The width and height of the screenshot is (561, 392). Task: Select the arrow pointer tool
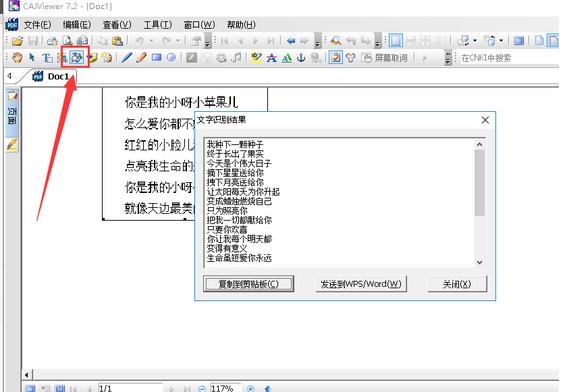pos(32,58)
